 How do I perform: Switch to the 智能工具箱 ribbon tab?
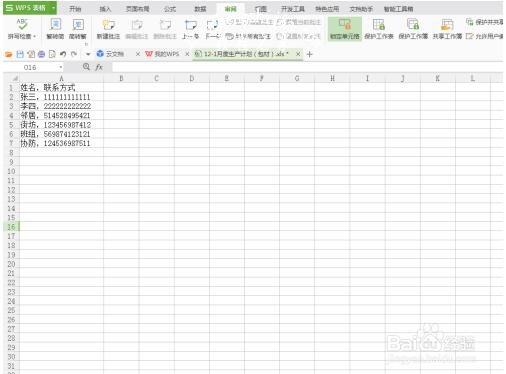pyautogui.click(x=399, y=9)
